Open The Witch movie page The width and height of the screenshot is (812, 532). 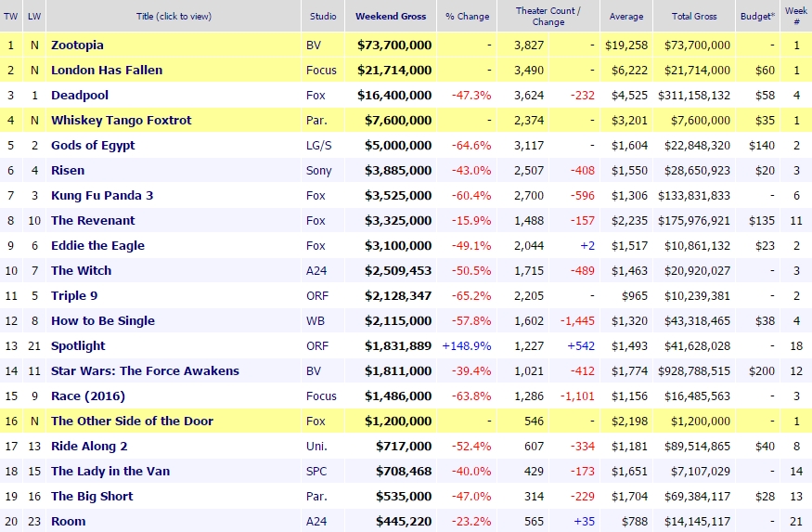tap(82, 270)
